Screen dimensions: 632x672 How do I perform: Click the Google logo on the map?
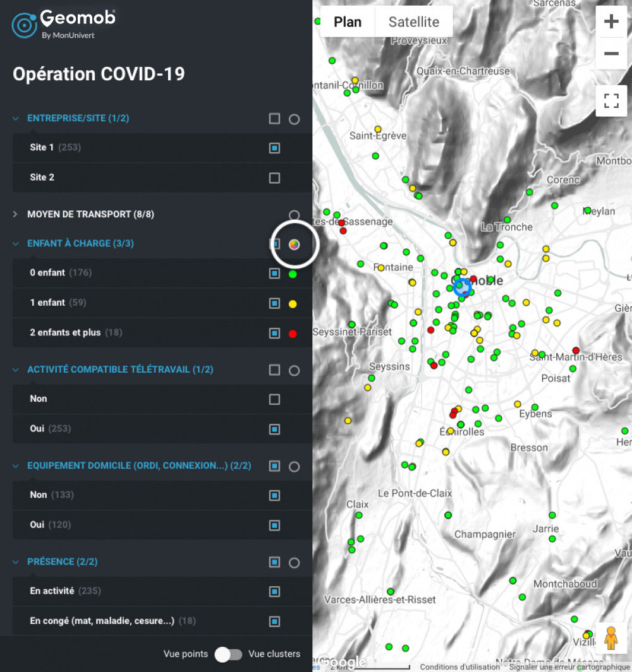(344, 663)
